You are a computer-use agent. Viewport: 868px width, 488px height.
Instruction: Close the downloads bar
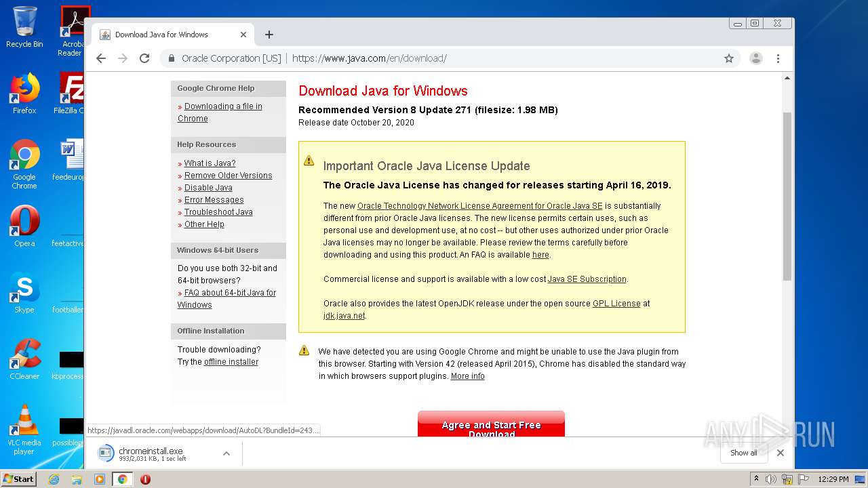point(781,453)
